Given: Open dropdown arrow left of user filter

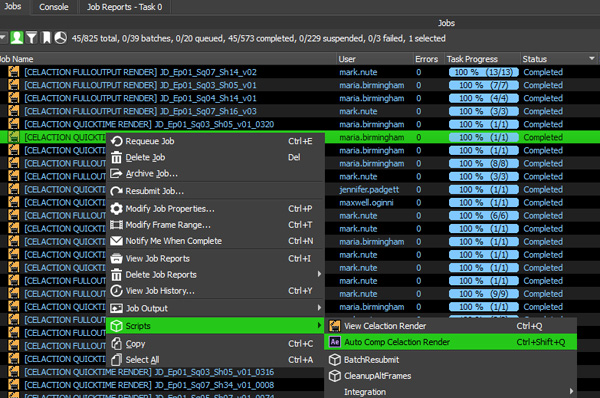Looking at the screenshot, I should click(x=3, y=38).
